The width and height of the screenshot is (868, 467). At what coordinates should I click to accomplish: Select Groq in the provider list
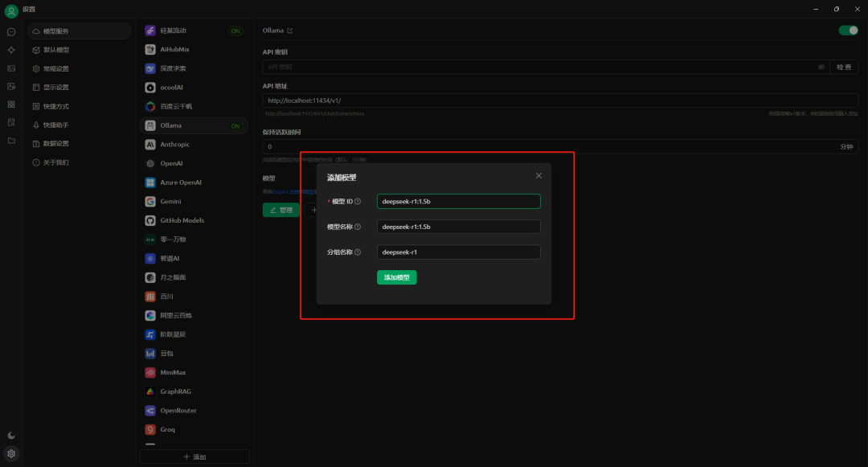pyautogui.click(x=194, y=429)
